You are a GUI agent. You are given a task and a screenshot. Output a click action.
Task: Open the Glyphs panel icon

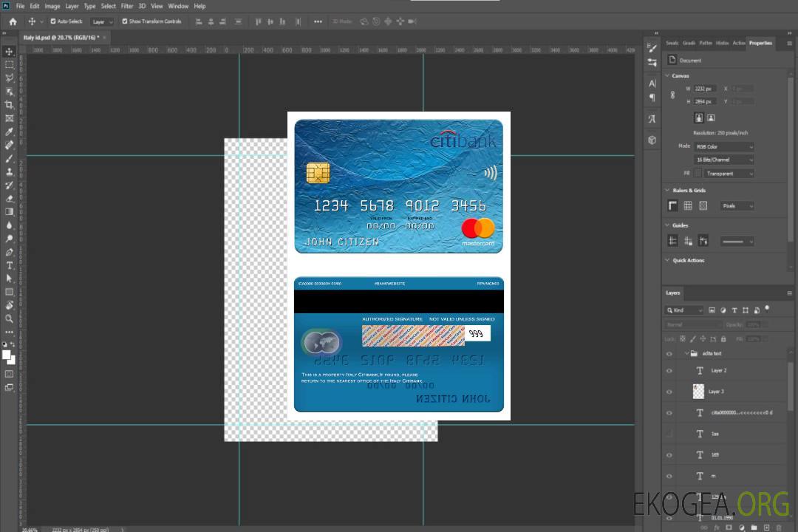[652, 119]
